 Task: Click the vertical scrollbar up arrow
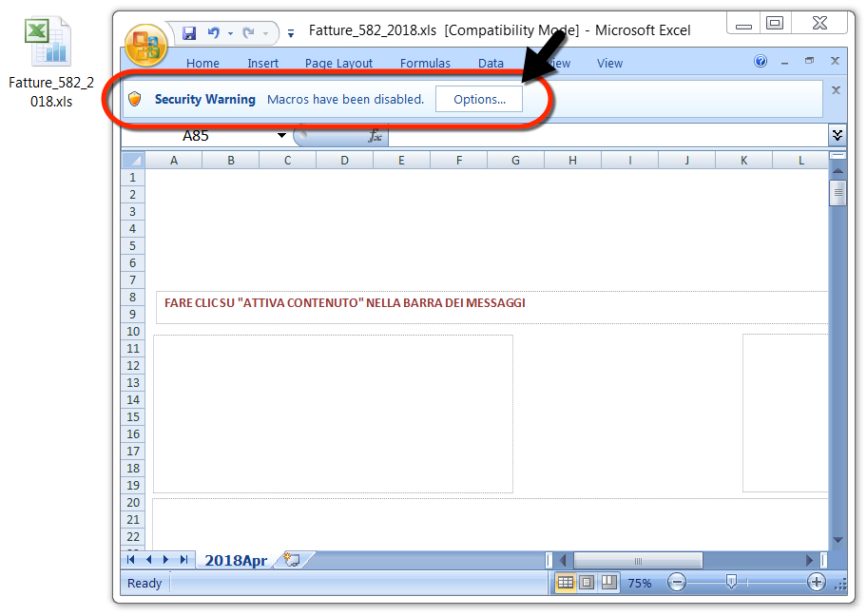pos(838,171)
